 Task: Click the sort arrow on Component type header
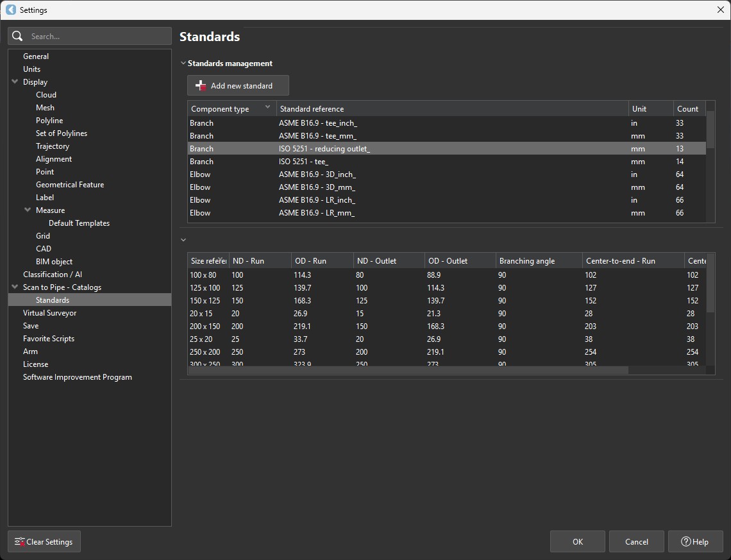coord(266,108)
